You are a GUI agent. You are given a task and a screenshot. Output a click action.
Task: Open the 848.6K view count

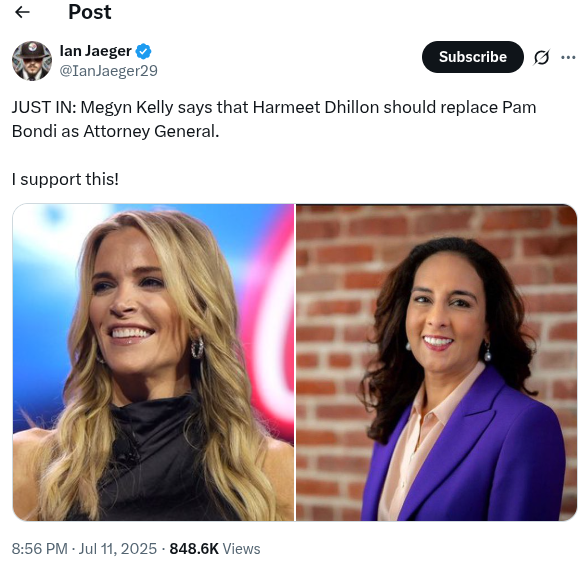194,549
